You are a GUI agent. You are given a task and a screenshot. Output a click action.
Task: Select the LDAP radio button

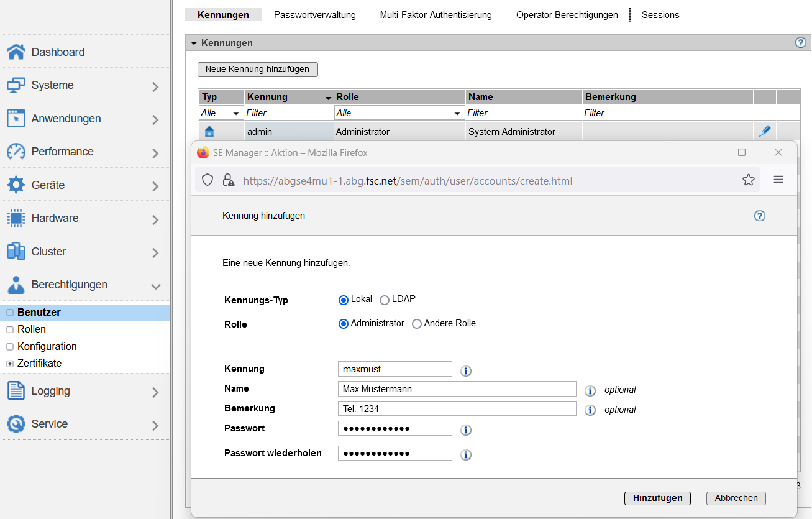[385, 300]
